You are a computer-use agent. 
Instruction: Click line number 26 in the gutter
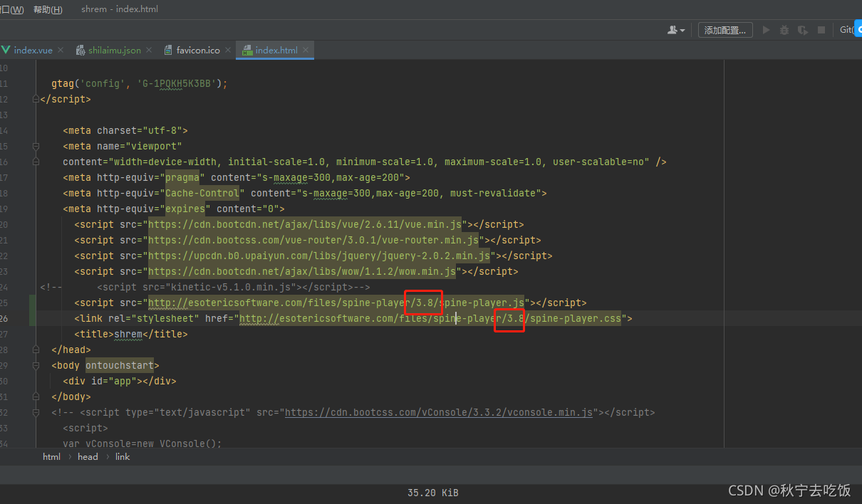pyautogui.click(x=4, y=318)
